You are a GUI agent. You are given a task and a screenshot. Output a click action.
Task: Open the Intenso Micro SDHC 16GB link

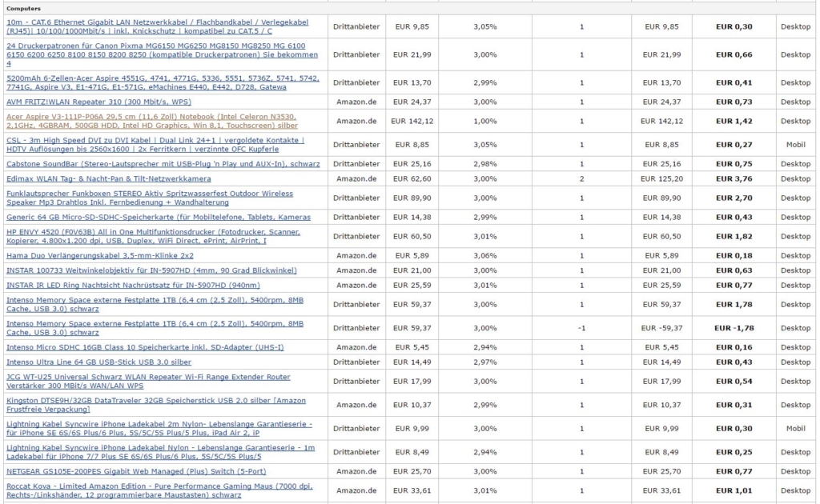coord(145,347)
